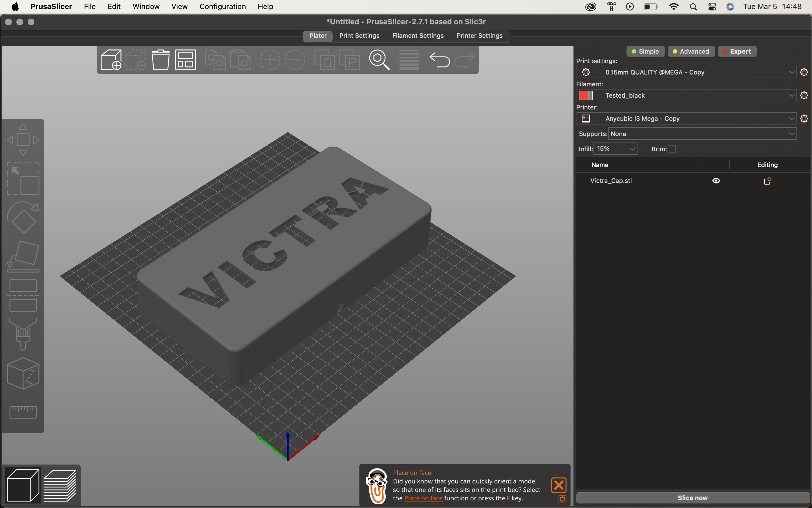Open the Filament preset dropdown
Screen dimensions: 812x508
687,95
